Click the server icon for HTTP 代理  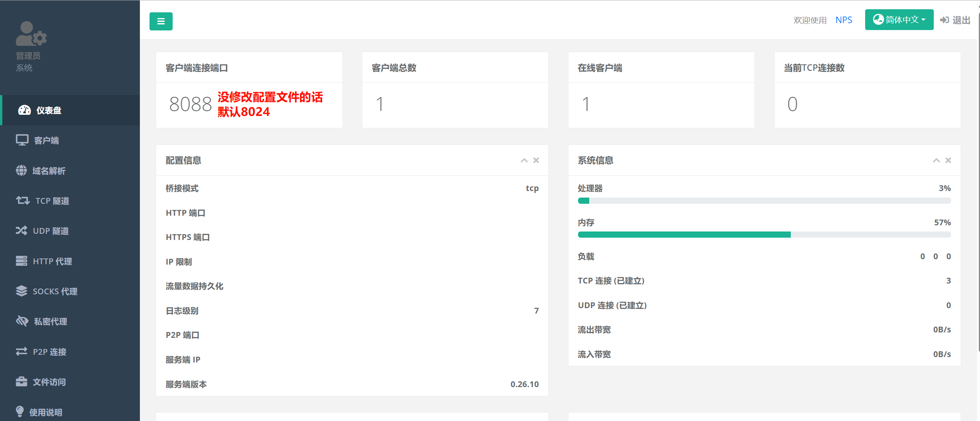(22, 261)
